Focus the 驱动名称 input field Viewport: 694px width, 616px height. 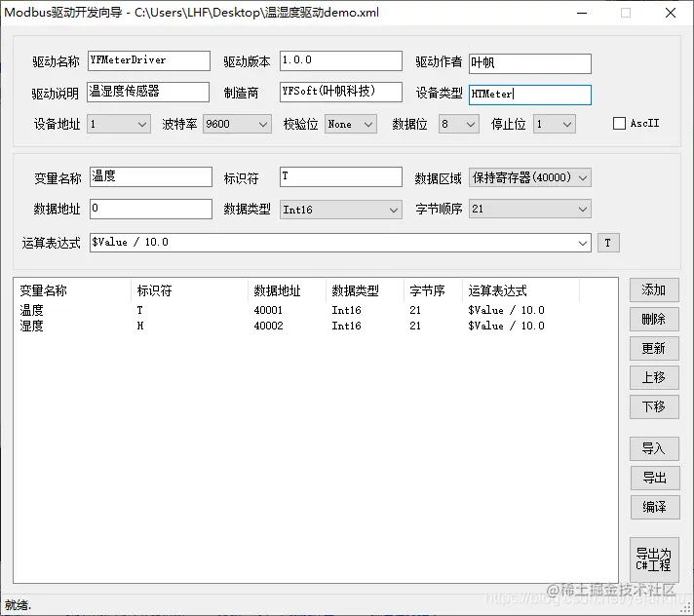pos(149,60)
